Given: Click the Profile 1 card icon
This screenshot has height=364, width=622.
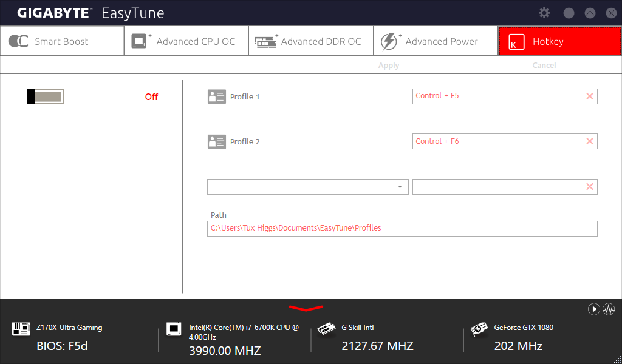Looking at the screenshot, I should 217,96.
